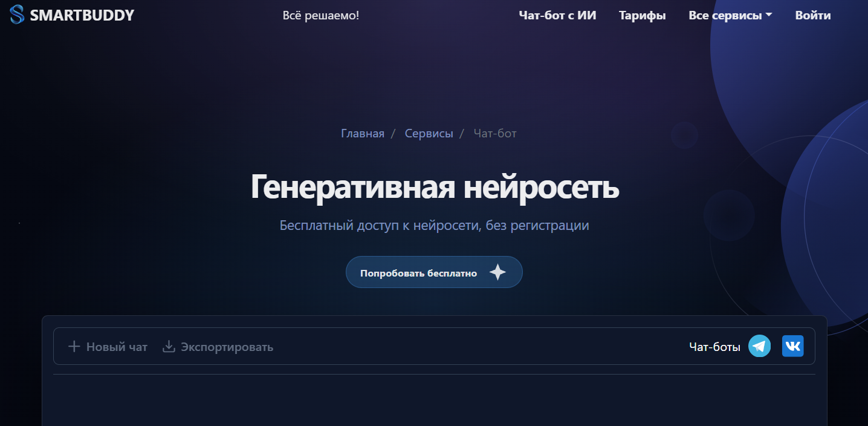Image resolution: width=868 pixels, height=426 pixels.
Task: Click the Генеративная нейросеть heading
Action: pyautogui.click(x=435, y=187)
